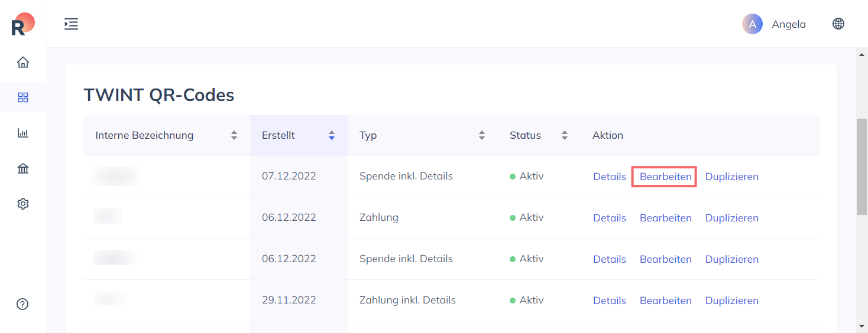Open the bank building sidebar icon
The image size is (868, 333).
[23, 168]
